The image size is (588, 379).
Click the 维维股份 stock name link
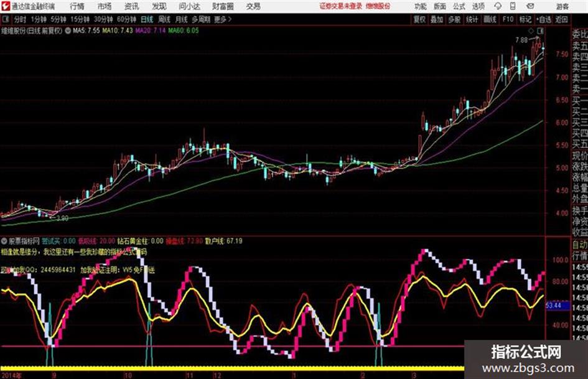tap(378, 6)
